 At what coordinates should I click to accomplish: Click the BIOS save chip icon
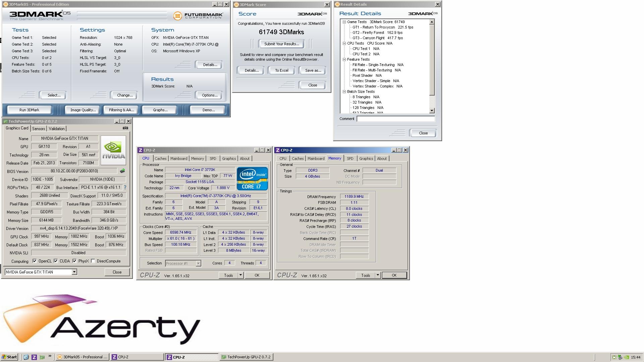pos(122,171)
